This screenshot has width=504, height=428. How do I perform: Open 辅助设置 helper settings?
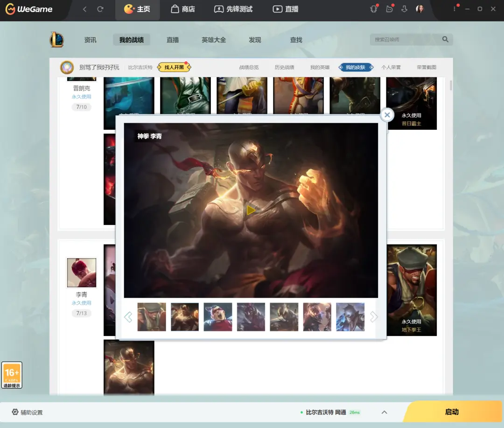[x=28, y=412]
